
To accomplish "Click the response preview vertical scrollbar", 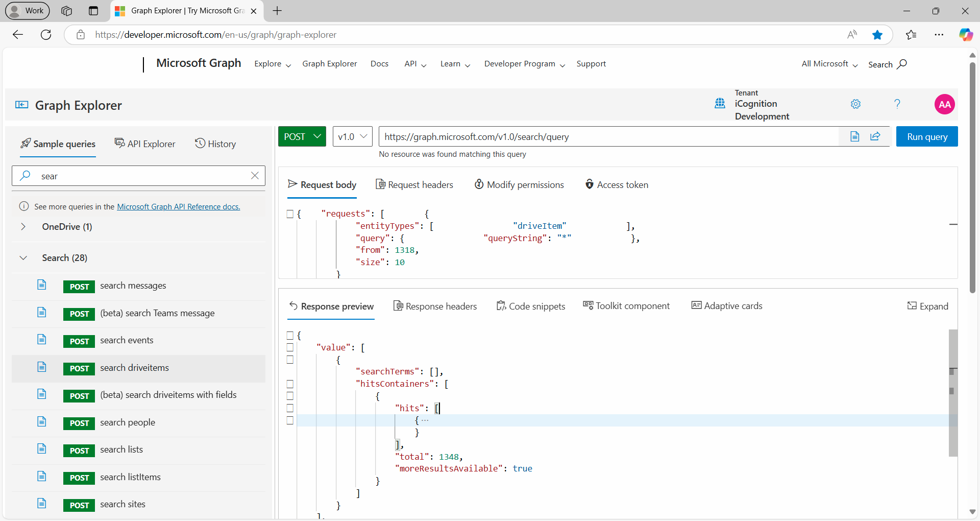I will click(x=953, y=393).
